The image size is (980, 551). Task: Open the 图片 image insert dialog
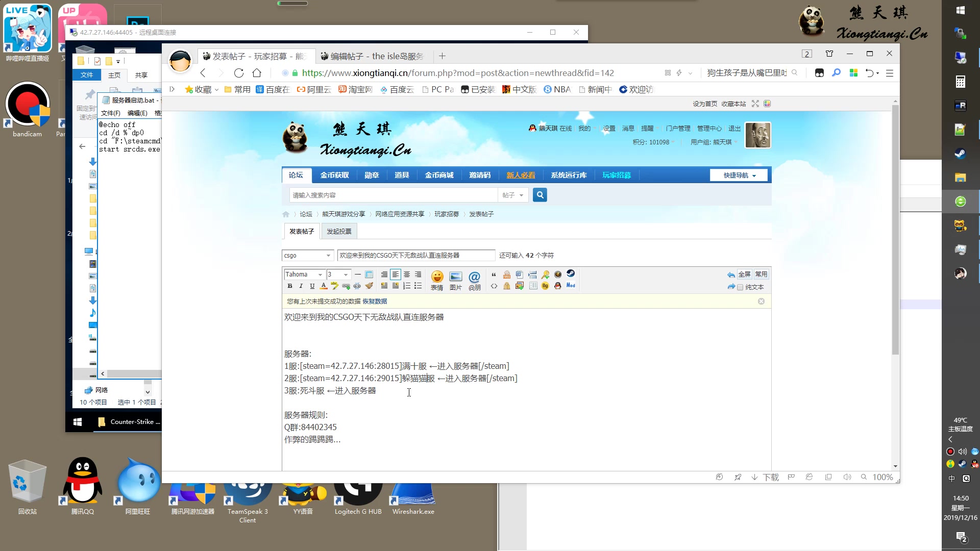click(x=456, y=280)
